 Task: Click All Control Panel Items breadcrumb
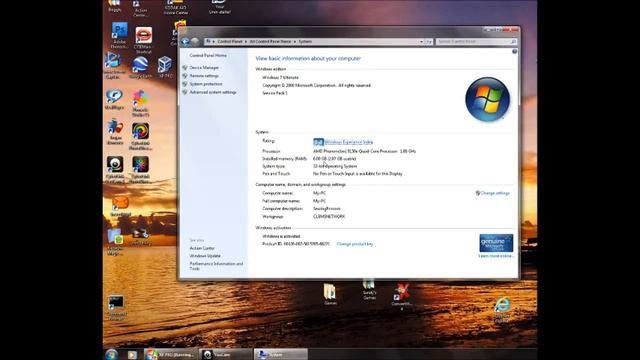click(271, 42)
